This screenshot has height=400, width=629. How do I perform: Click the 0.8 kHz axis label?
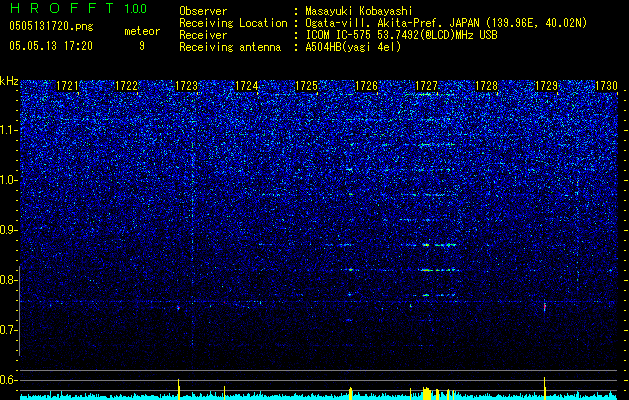pyautogui.click(x=9, y=280)
